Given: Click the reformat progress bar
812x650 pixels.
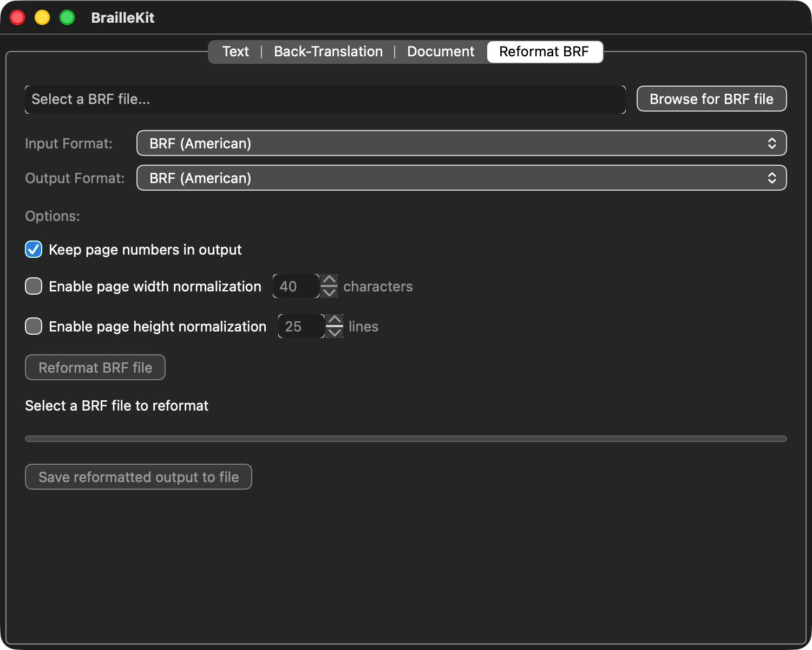Looking at the screenshot, I should point(406,439).
